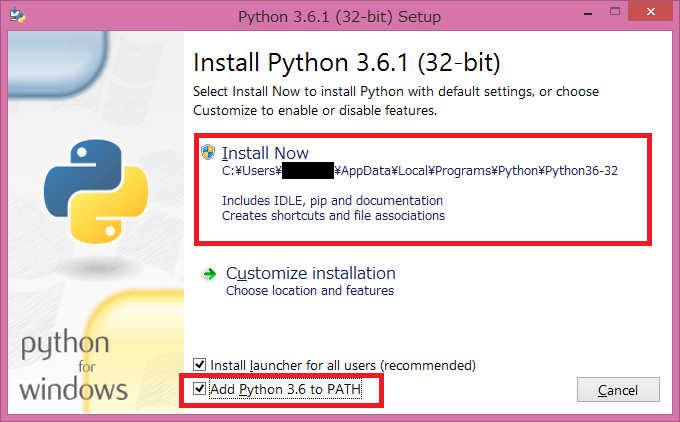
Task: Click the 'Includes IDLE, pip and documentation' text
Action: pyautogui.click(x=332, y=201)
